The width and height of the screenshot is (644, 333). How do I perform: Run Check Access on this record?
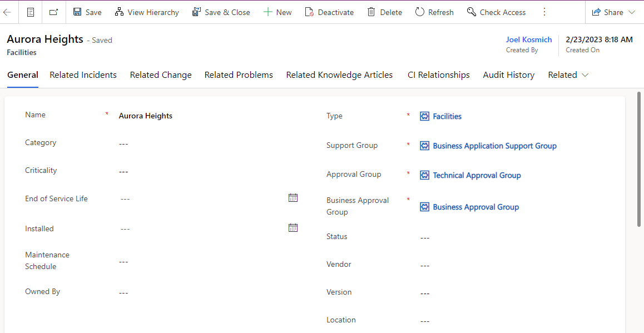496,12
